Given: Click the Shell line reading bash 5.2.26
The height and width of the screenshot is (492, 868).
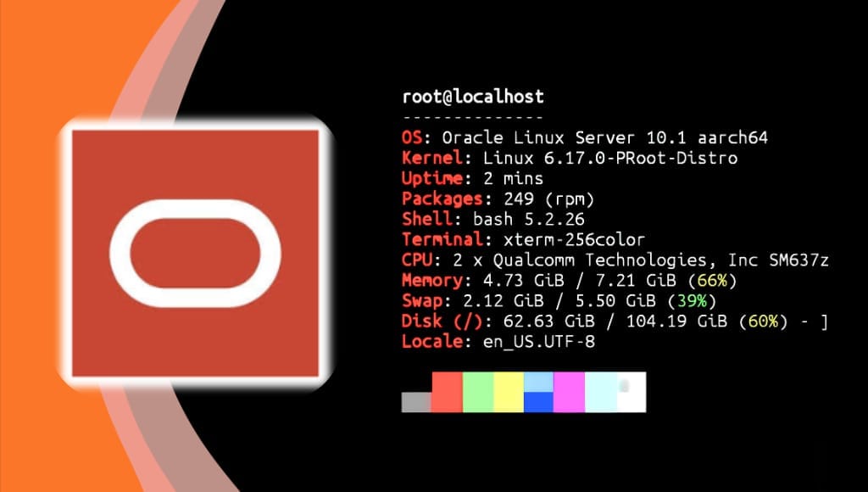Looking at the screenshot, I should click(492, 219).
